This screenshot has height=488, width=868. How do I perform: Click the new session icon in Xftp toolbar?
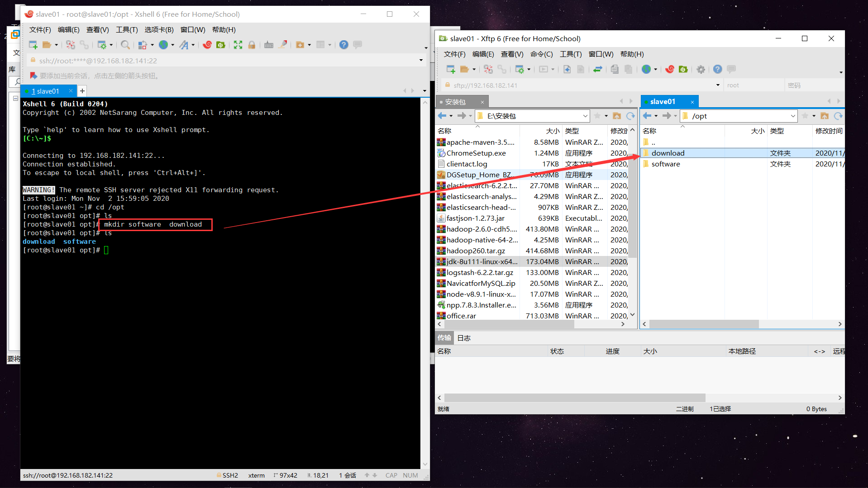point(451,69)
